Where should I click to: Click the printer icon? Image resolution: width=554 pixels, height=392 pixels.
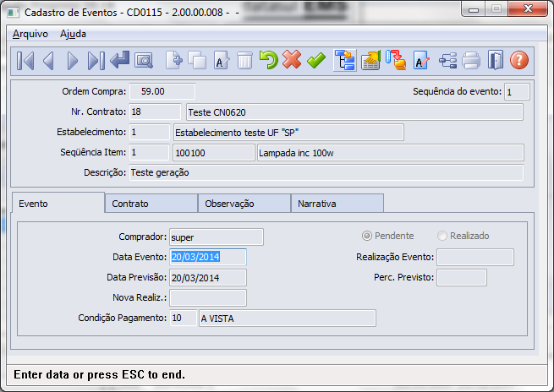click(471, 60)
